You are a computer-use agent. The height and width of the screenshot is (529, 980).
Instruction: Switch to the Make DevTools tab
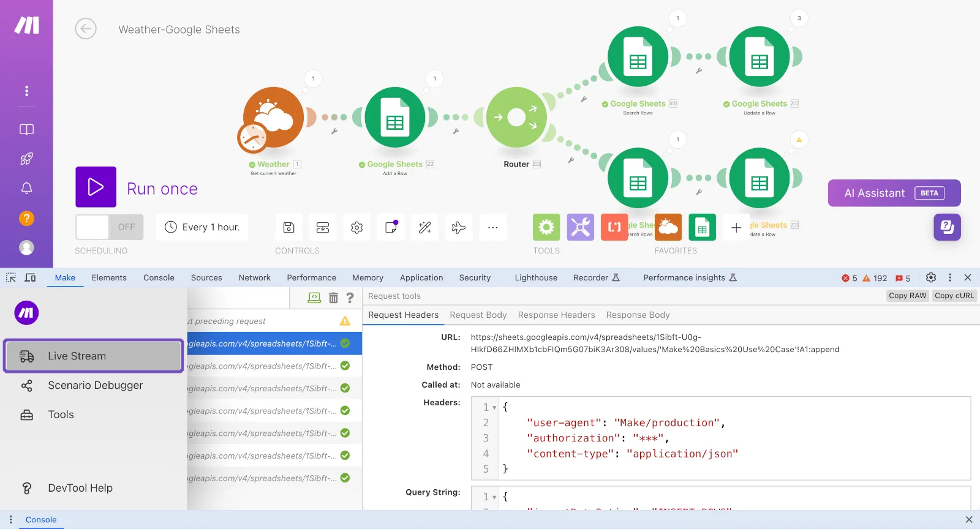[x=65, y=277]
